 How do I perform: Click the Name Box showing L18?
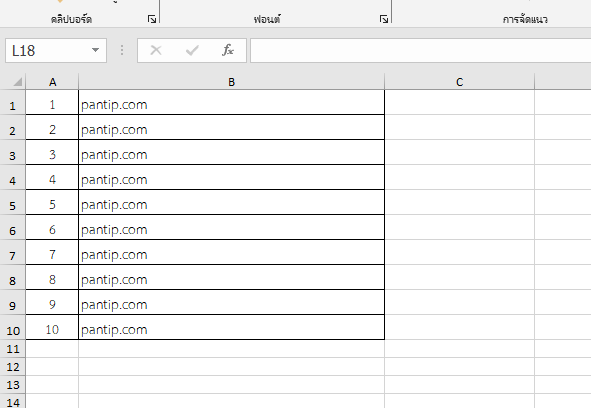click(x=56, y=51)
